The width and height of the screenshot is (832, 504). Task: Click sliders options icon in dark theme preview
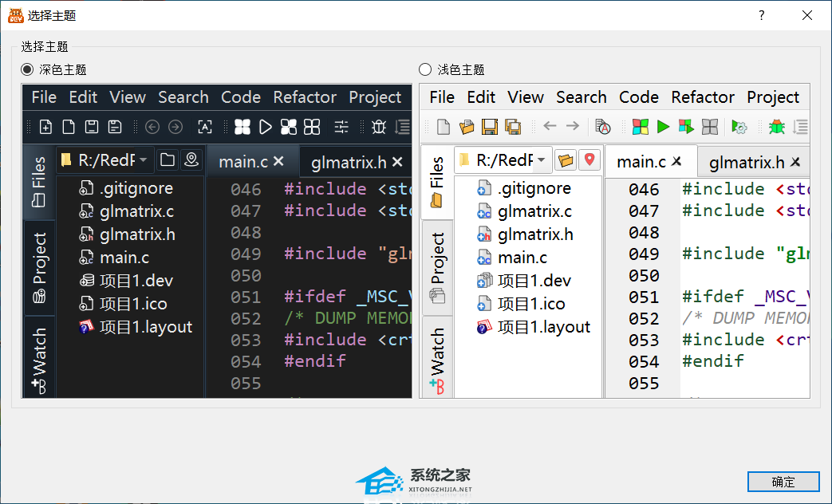pyautogui.click(x=341, y=127)
